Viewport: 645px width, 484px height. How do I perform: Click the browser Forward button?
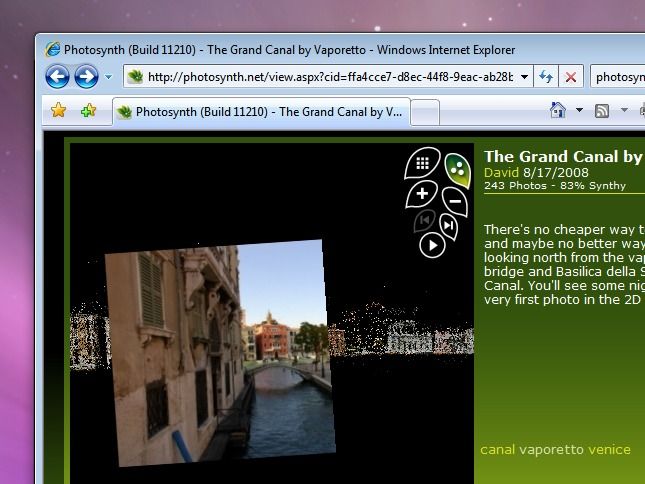coord(86,76)
